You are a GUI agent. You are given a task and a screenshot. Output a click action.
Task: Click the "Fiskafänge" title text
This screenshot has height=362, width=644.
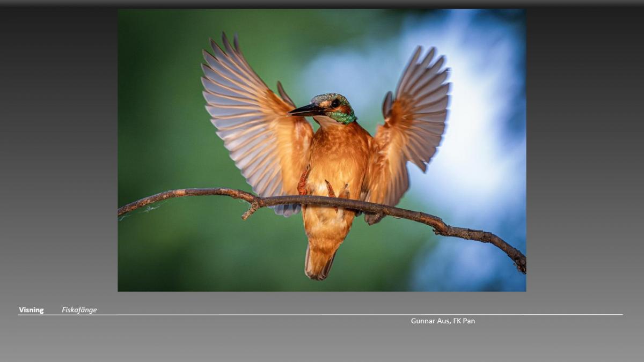pyautogui.click(x=79, y=310)
